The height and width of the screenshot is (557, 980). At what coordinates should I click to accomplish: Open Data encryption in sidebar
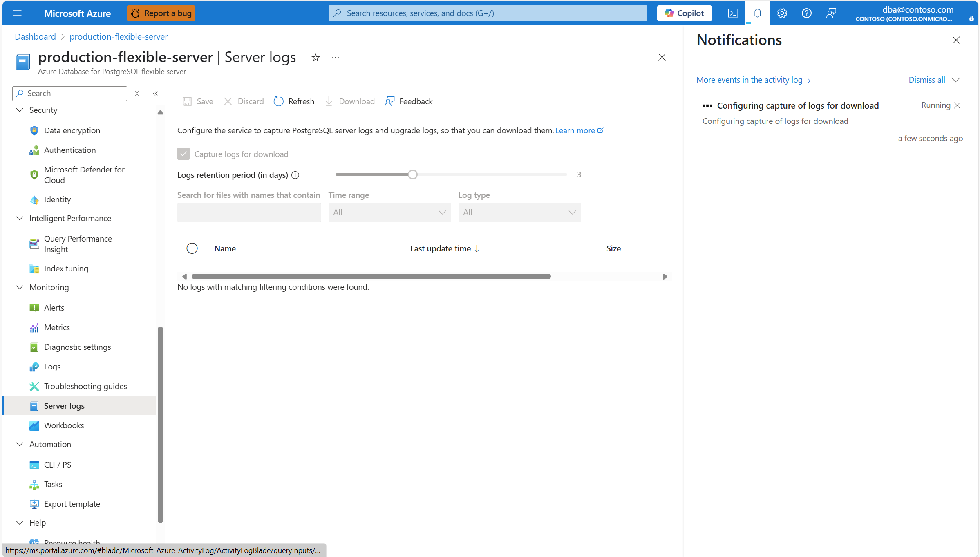click(x=72, y=130)
